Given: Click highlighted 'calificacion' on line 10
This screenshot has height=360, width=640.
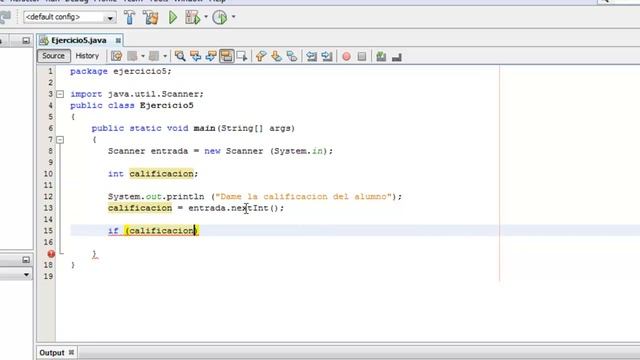Looking at the screenshot, I should pyautogui.click(x=161, y=174).
